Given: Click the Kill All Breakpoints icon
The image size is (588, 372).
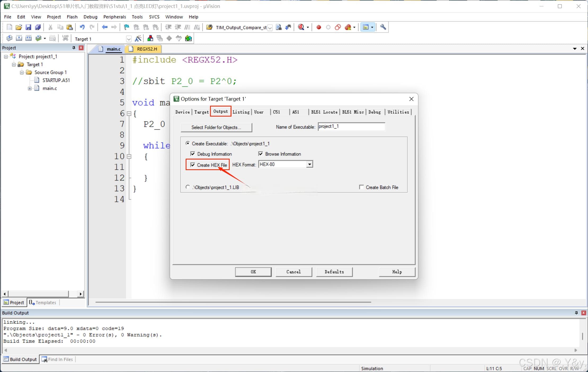Looking at the screenshot, I should pos(348,27).
